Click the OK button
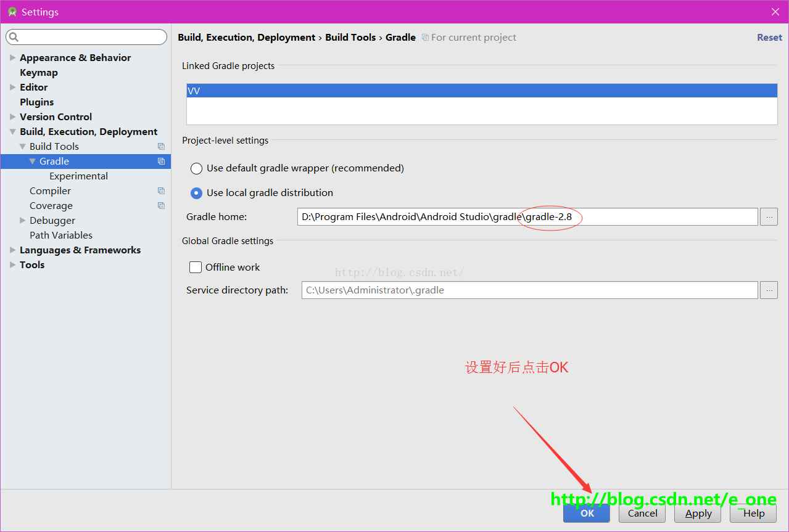 [587, 513]
